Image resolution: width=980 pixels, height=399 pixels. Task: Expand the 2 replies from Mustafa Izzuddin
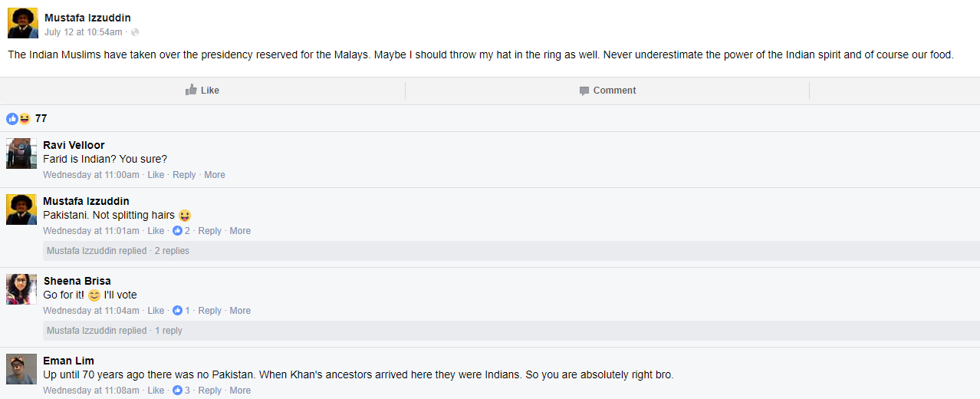click(x=118, y=251)
